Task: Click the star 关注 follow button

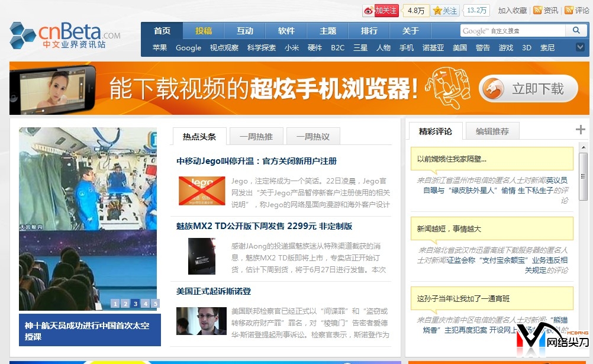Action: 445,11
